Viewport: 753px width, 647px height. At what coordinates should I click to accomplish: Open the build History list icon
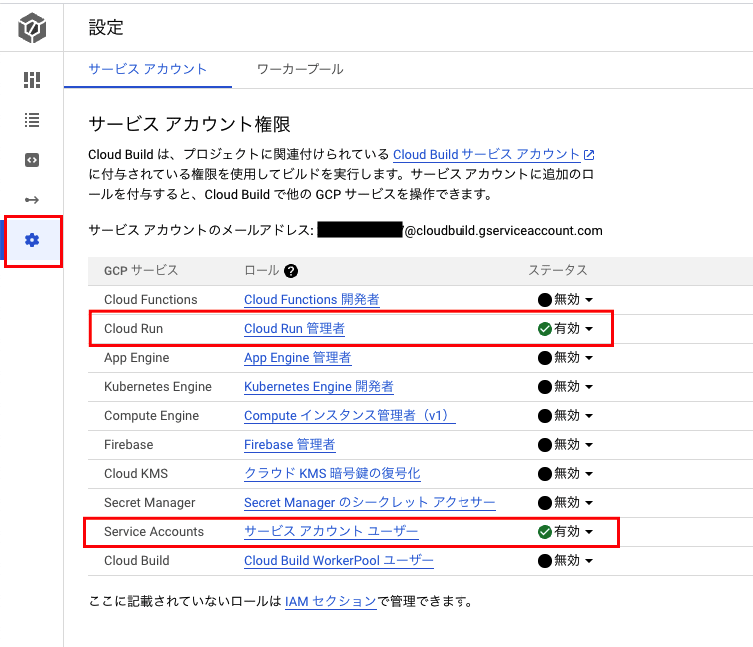32,120
